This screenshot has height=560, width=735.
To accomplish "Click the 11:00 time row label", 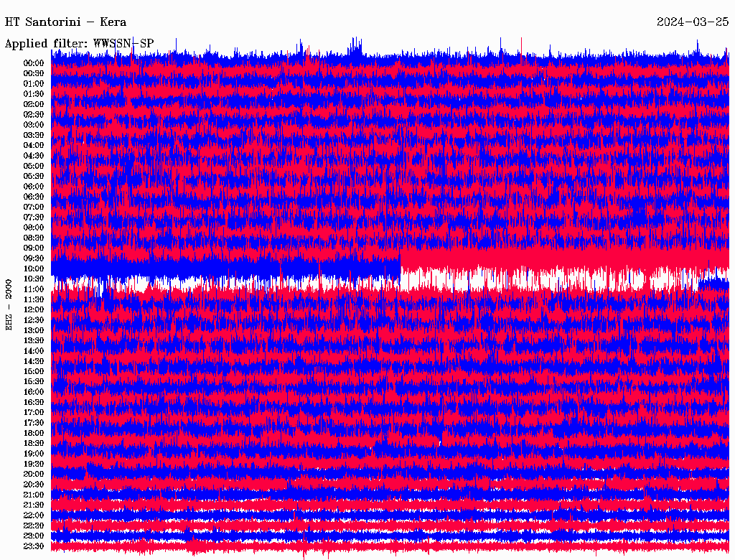I will [34, 289].
